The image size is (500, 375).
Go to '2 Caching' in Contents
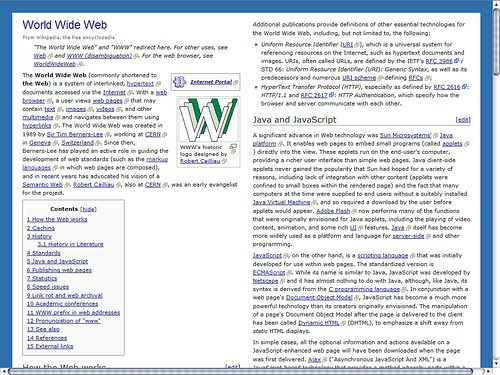tap(41, 228)
